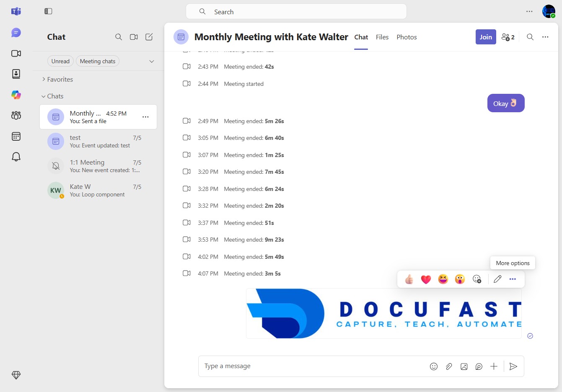Open More options for message
This screenshot has width=562, height=392.
[513, 279]
